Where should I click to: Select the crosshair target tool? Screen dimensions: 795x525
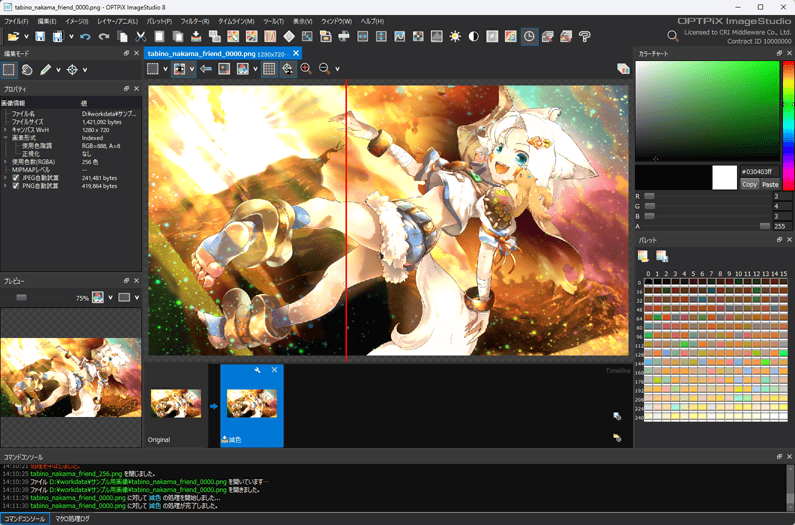(x=73, y=70)
